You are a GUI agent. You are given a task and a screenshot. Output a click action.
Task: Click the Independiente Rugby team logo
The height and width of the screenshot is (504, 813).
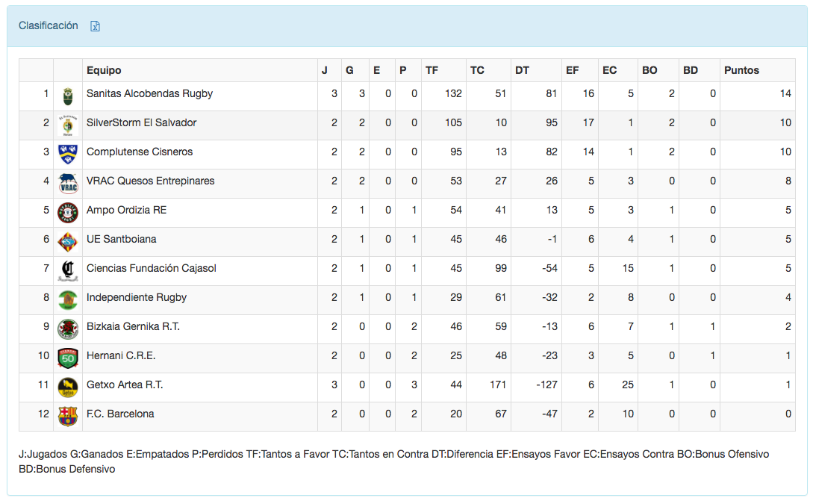(68, 299)
